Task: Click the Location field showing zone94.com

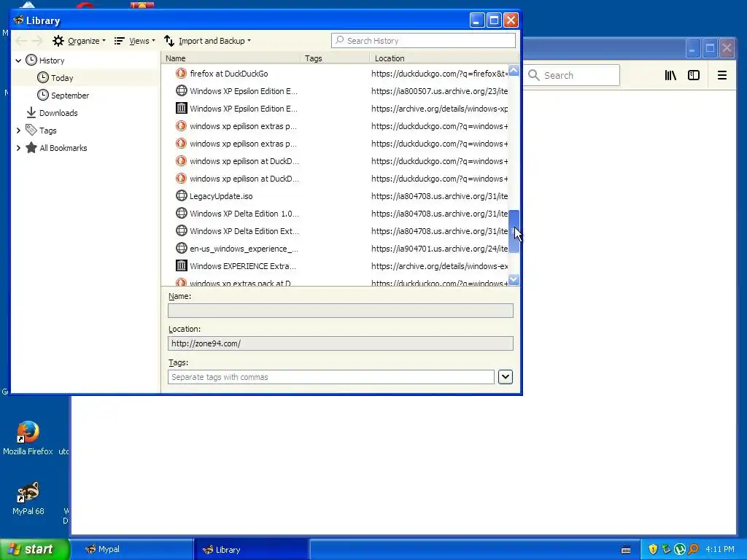Action: point(340,343)
